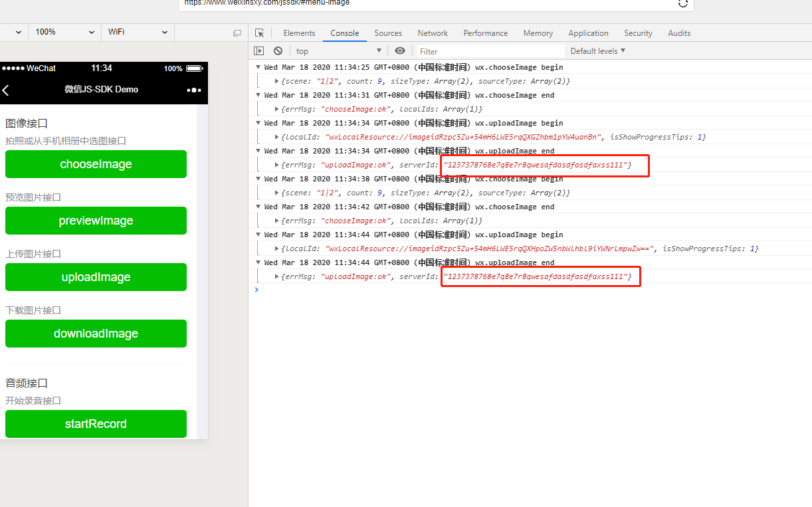Expand the first {scene: "1|2"} object
Image resolution: width=812 pixels, height=507 pixels.
[277, 81]
